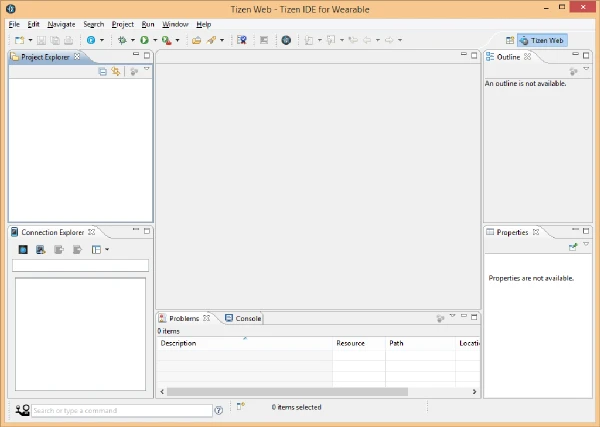
Task: Open the Navigate menu
Action: 61,23
